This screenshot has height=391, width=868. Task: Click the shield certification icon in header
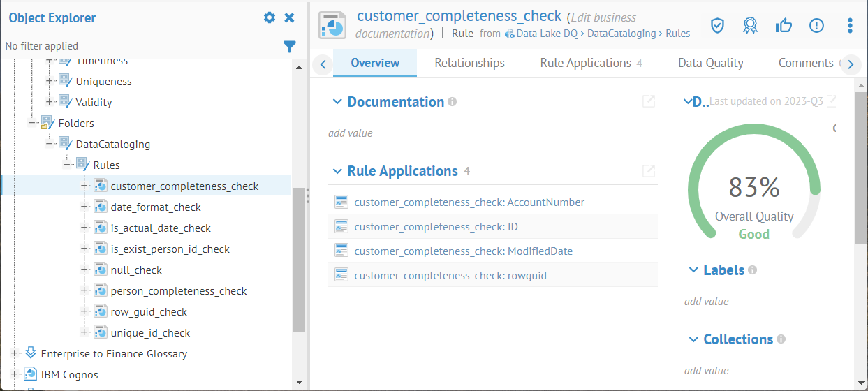tap(717, 26)
